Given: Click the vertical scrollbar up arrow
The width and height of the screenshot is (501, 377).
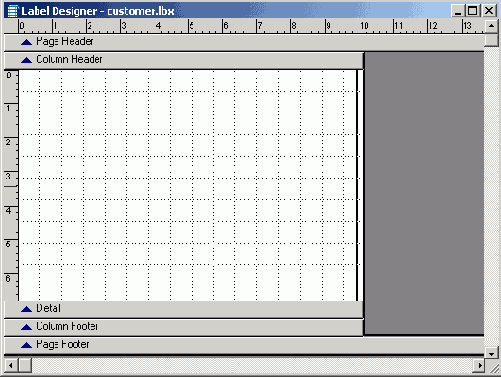Looking at the screenshot, I should [x=492, y=26].
